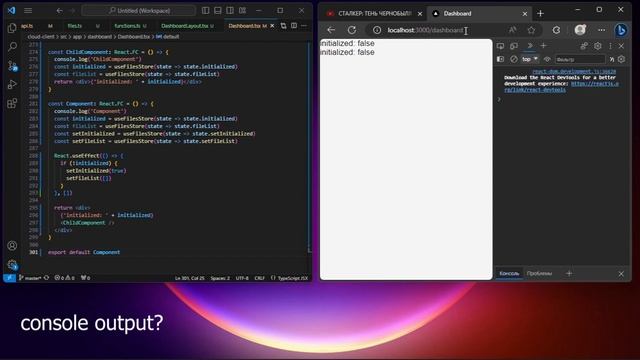This screenshot has width=640, height=360.
Task: Click the 'default' symbol breadcrumb
Action: click(x=168, y=37)
